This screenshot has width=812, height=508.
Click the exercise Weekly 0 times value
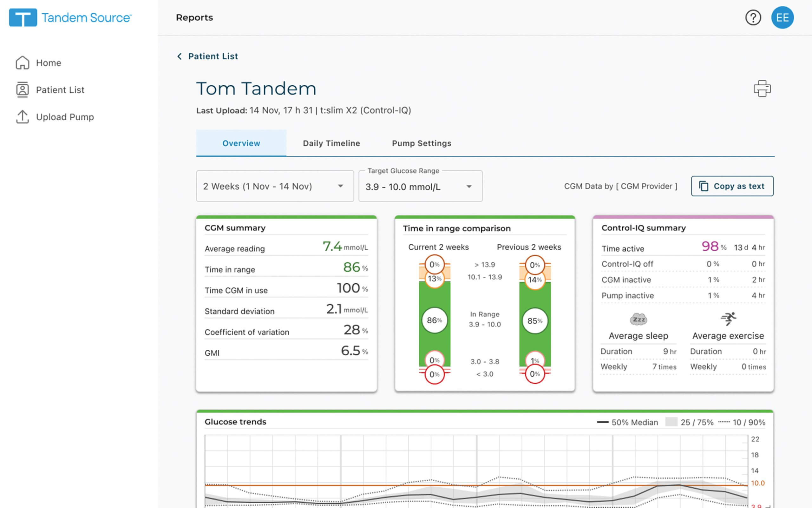(x=754, y=366)
